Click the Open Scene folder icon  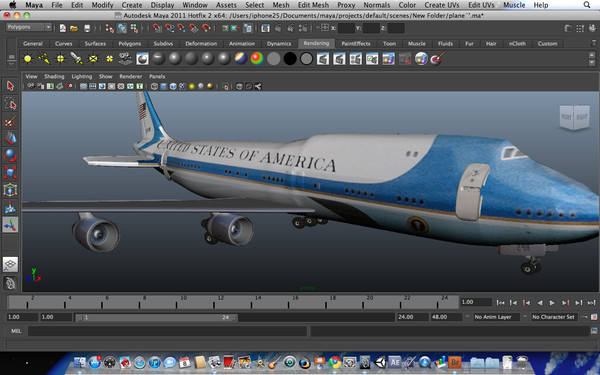pyautogui.click(x=74, y=28)
